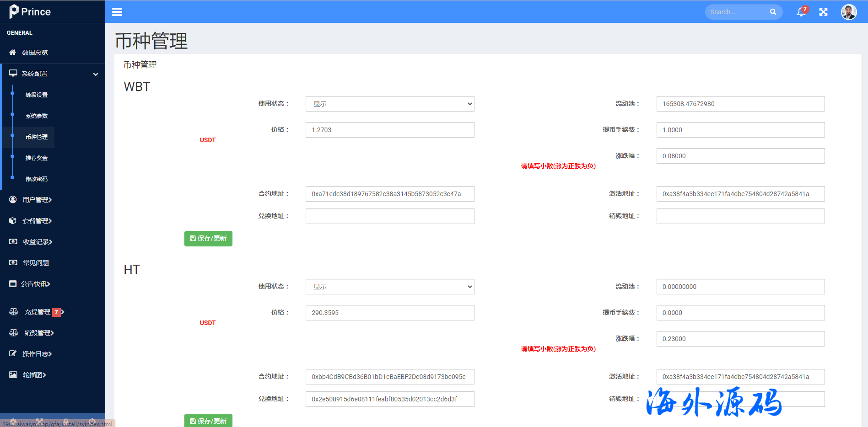Click the Prince logo
Image resolution: width=868 pixels, height=427 pixels.
pyautogui.click(x=30, y=11)
